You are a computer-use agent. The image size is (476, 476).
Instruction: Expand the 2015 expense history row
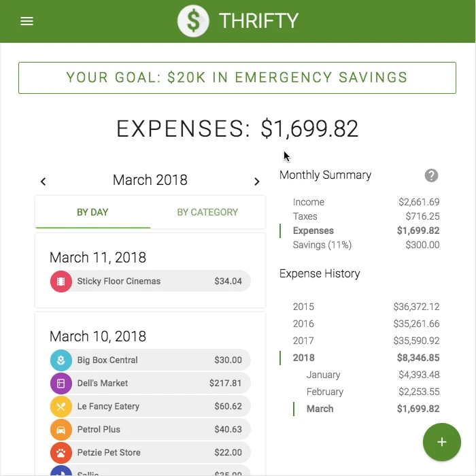(366, 307)
